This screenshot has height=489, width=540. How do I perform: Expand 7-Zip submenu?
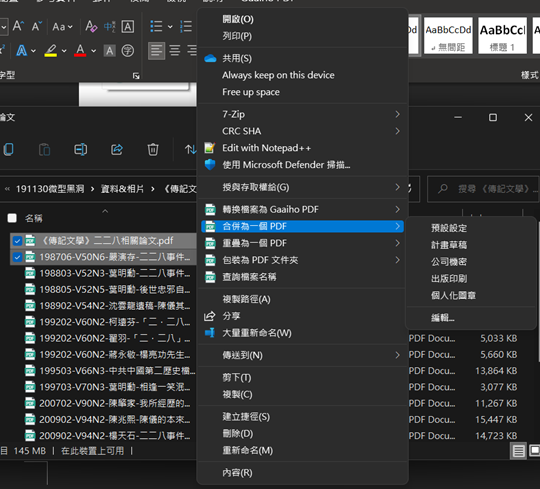point(302,114)
